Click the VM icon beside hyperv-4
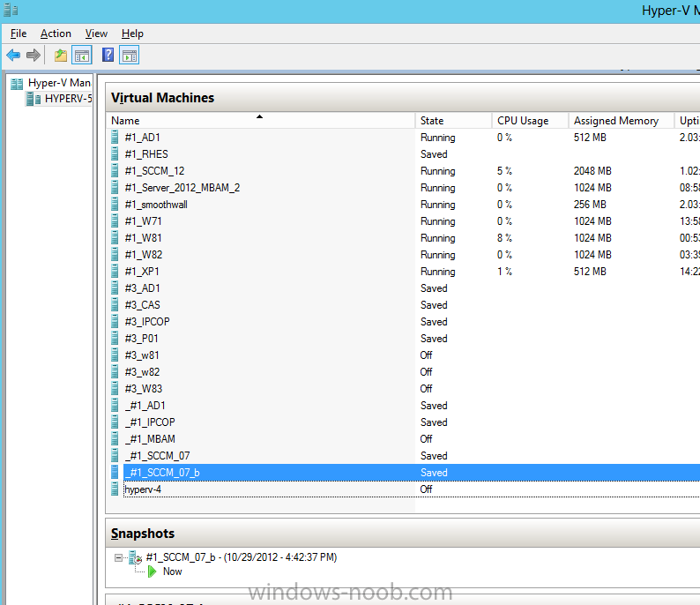This screenshot has width=700, height=605. (115, 489)
